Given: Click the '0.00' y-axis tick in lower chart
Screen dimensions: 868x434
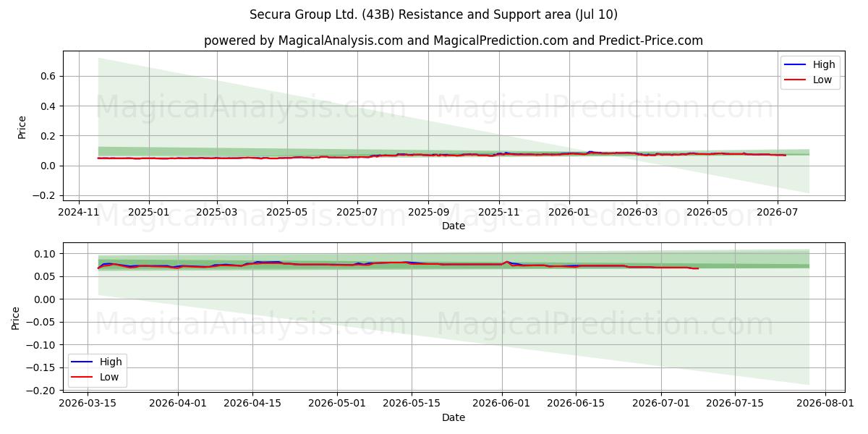Looking at the screenshot, I should [46, 299].
